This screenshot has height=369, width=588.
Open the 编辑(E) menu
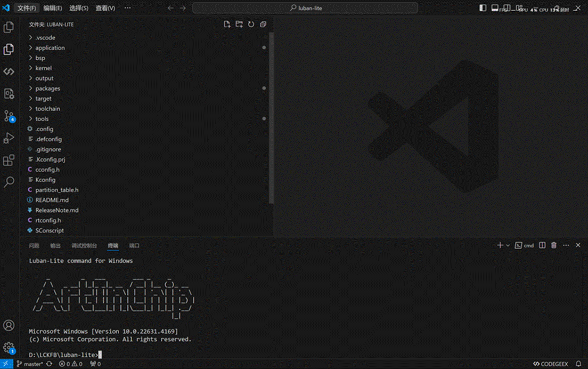tap(53, 8)
